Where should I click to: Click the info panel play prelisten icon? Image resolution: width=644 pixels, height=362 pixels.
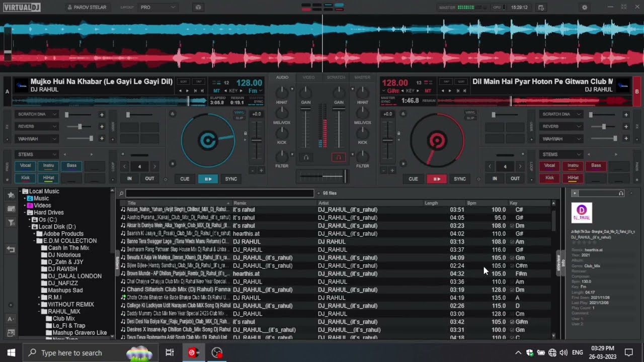[x=575, y=193]
